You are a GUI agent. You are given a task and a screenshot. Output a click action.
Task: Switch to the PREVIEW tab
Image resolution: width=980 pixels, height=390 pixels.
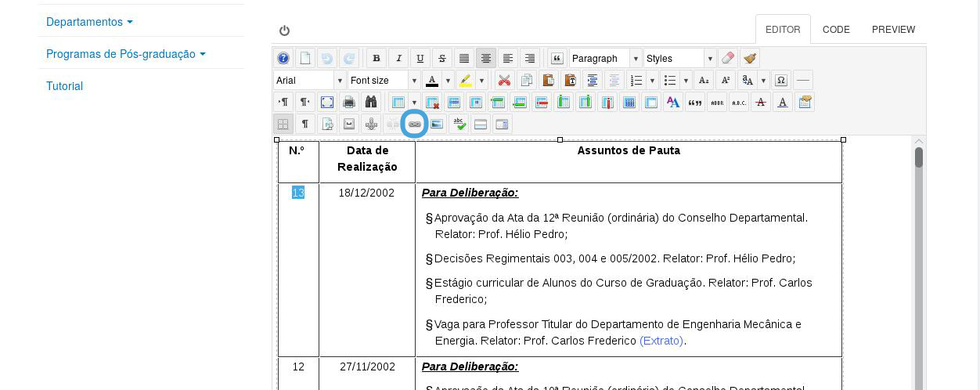click(x=893, y=29)
